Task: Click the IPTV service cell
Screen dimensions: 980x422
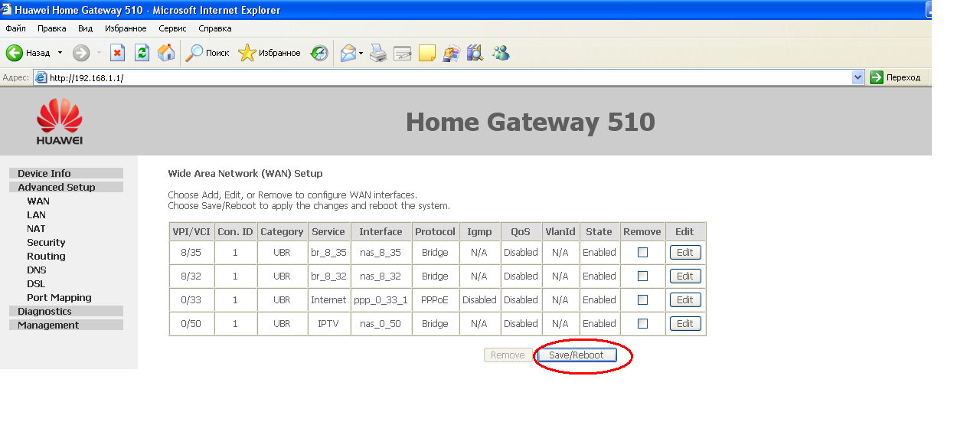Action: click(328, 323)
